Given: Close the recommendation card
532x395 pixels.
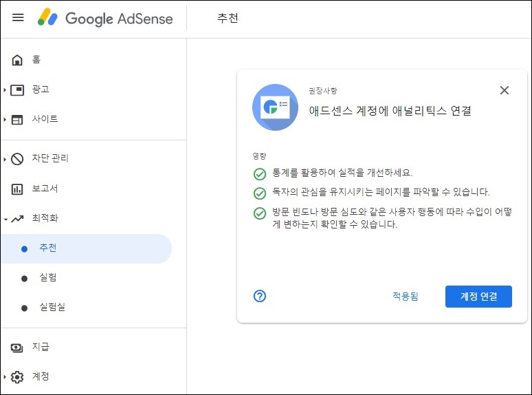Looking at the screenshot, I should [x=505, y=90].
